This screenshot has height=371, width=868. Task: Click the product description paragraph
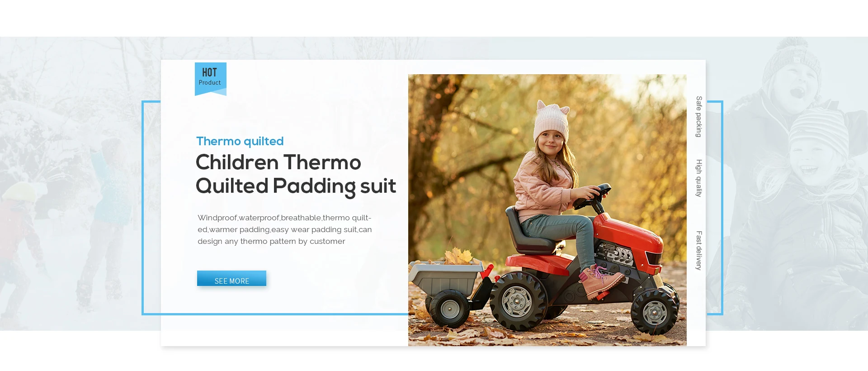point(285,229)
